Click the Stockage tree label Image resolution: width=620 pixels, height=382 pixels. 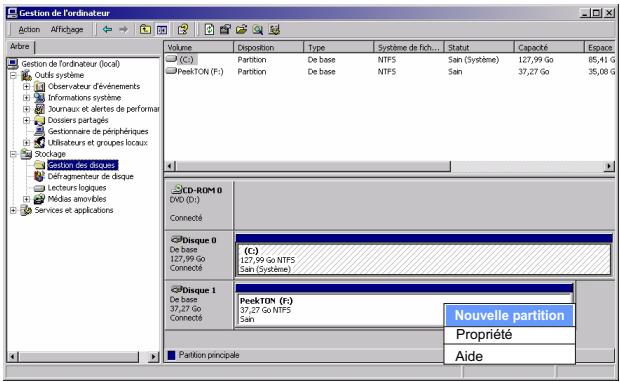point(50,154)
